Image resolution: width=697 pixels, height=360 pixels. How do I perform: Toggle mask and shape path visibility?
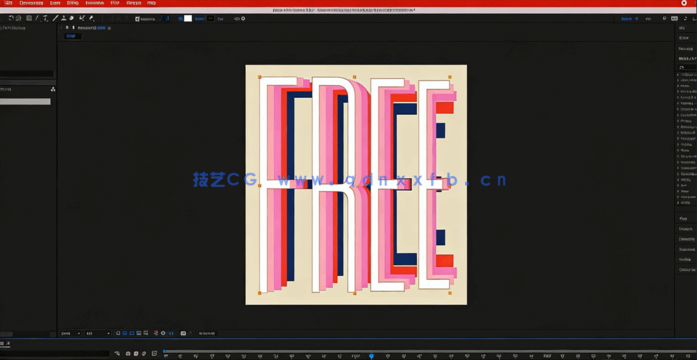(132, 333)
